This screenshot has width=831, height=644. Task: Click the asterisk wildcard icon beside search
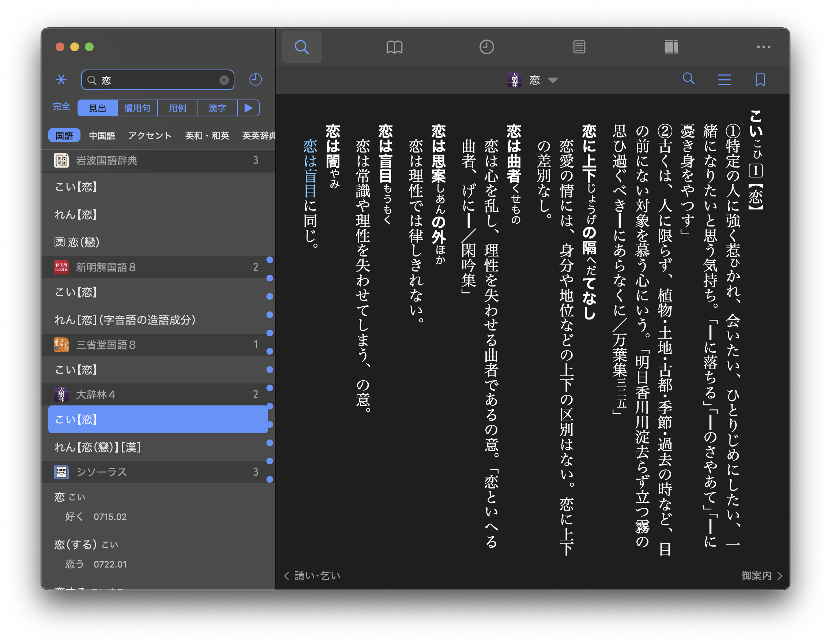click(x=61, y=79)
